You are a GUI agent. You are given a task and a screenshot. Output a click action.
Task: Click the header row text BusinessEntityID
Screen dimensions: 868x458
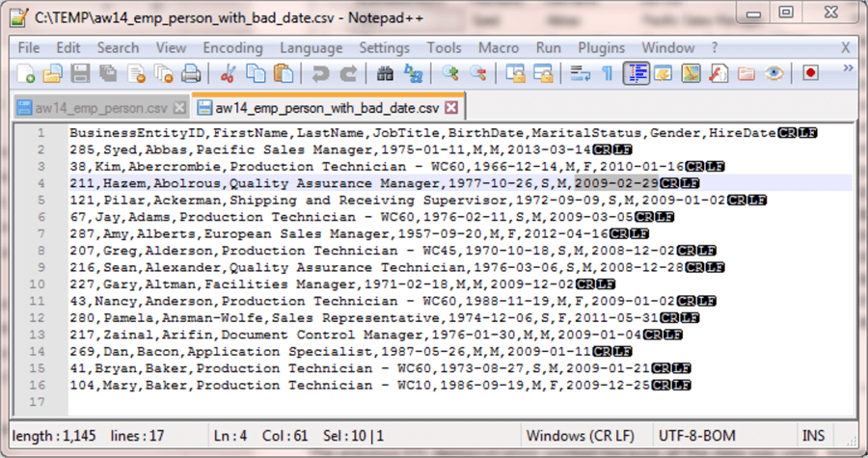pyautogui.click(x=137, y=133)
